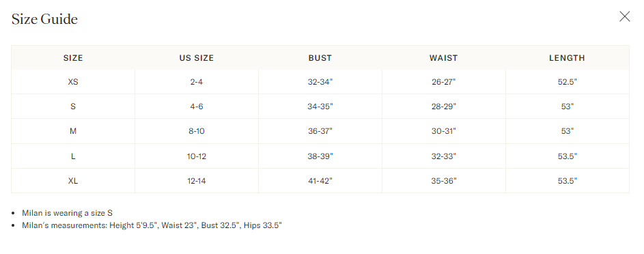The image size is (644, 254).
Task: Click the 52.5" length cell
Action: pyautogui.click(x=568, y=82)
